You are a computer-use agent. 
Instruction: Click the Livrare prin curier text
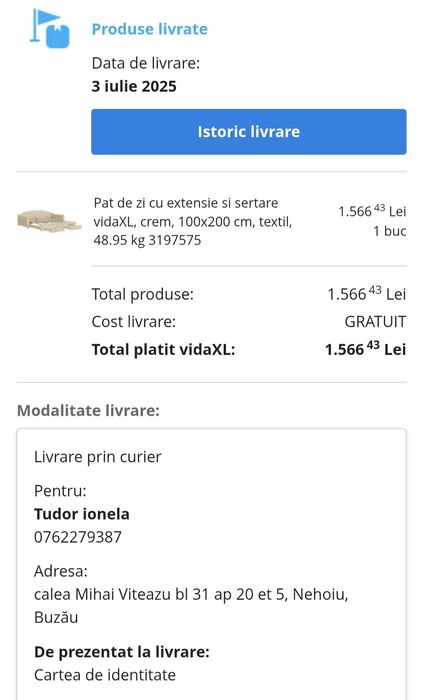[x=97, y=457]
